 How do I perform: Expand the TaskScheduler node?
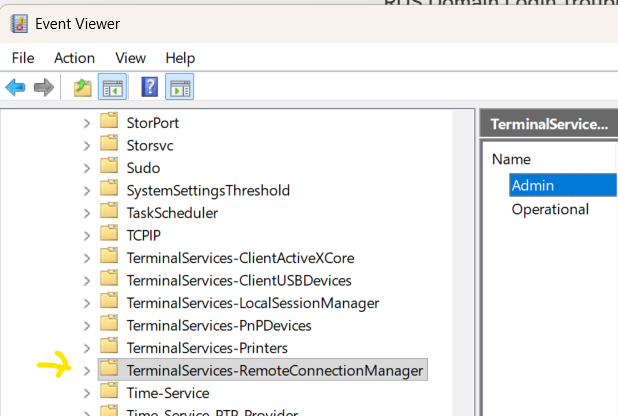click(x=87, y=213)
